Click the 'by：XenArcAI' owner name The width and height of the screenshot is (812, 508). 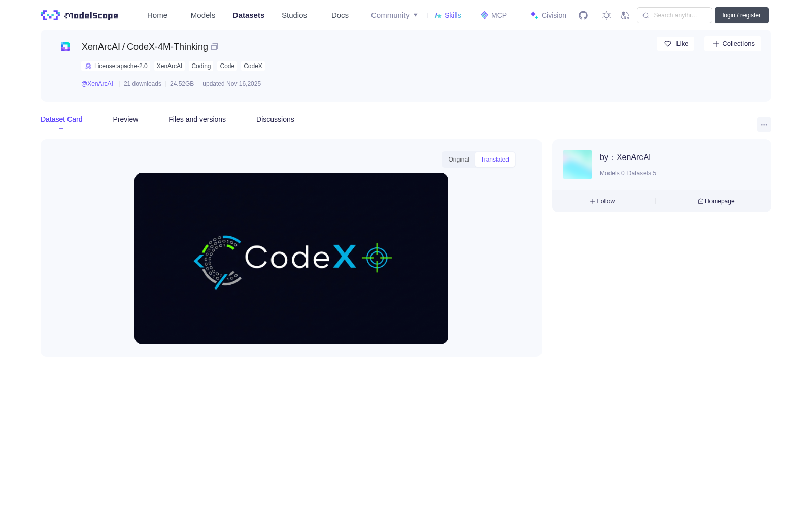[625, 157]
